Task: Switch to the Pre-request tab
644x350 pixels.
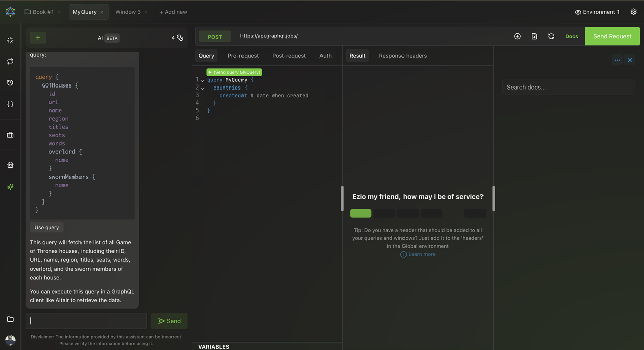Action: pyautogui.click(x=243, y=55)
